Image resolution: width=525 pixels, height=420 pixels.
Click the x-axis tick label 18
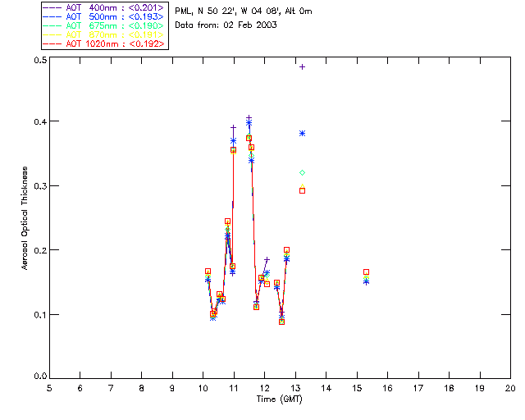(x=450, y=388)
